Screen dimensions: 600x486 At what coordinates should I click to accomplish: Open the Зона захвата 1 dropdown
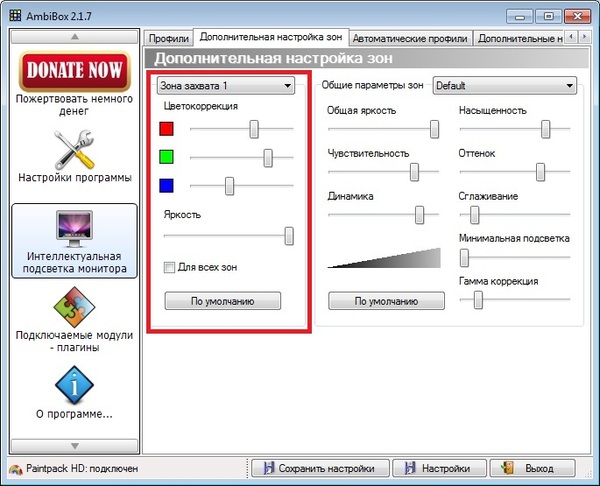click(226, 86)
